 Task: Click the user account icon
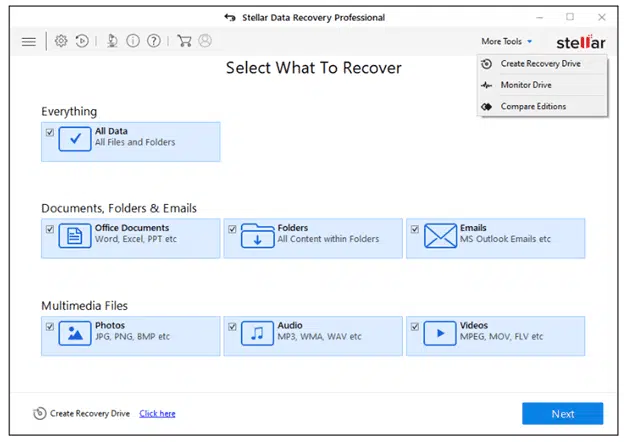tap(205, 41)
